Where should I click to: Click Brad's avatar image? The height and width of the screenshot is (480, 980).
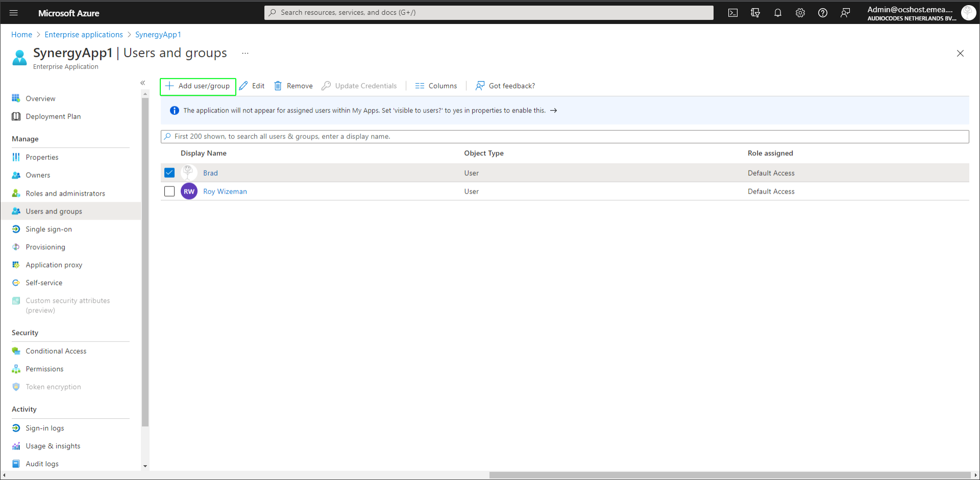point(189,173)
